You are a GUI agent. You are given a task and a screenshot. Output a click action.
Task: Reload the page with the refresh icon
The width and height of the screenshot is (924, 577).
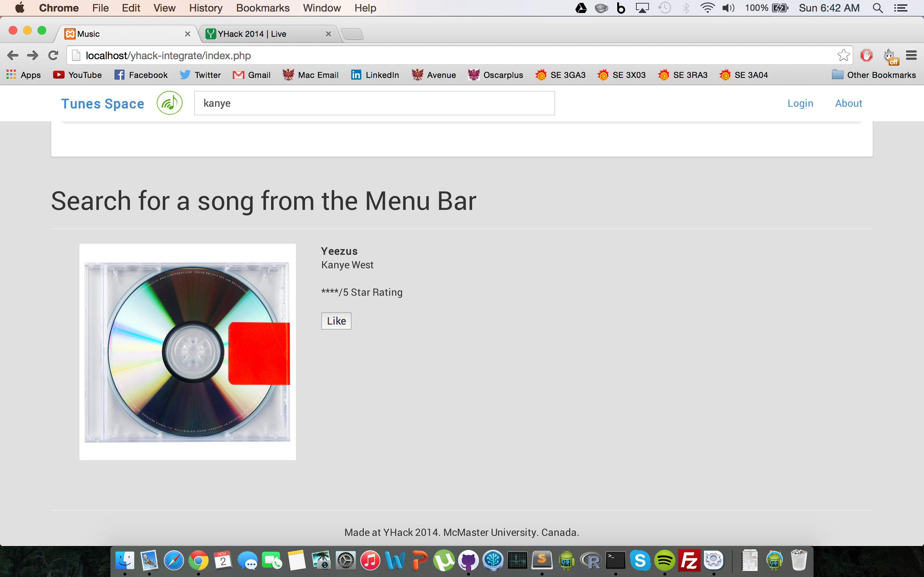coord(53,56)
